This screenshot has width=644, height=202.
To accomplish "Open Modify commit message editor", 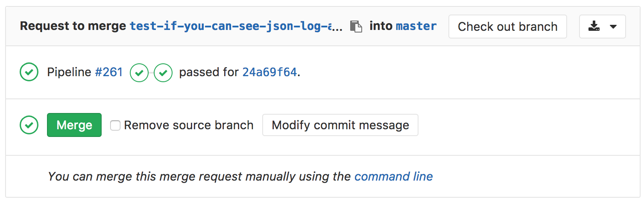I will (x=340, y=125).
